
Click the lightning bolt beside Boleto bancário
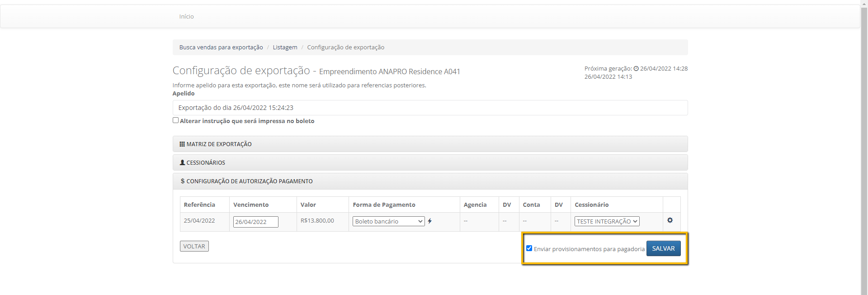tap(429, 221)
